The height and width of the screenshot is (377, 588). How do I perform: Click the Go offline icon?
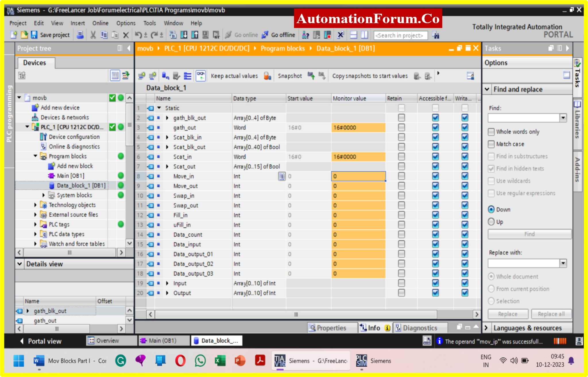[x=264, y=35]
